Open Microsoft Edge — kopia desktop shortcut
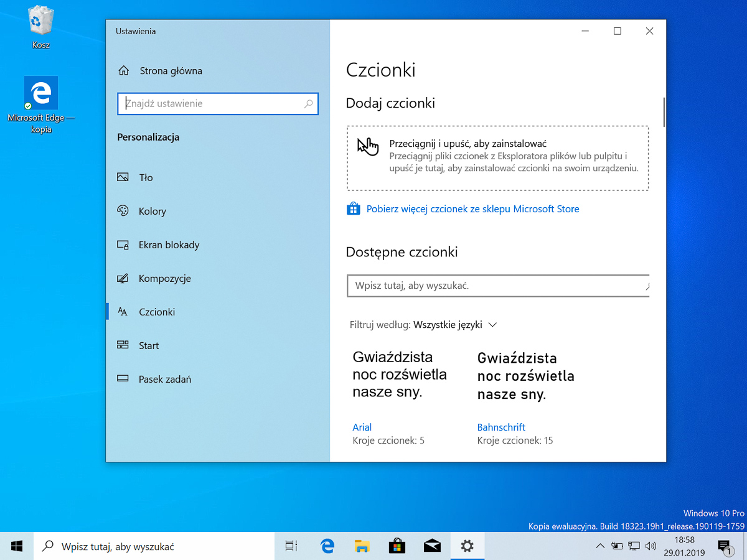Screen dimensions: 747x560 (41, 105)
